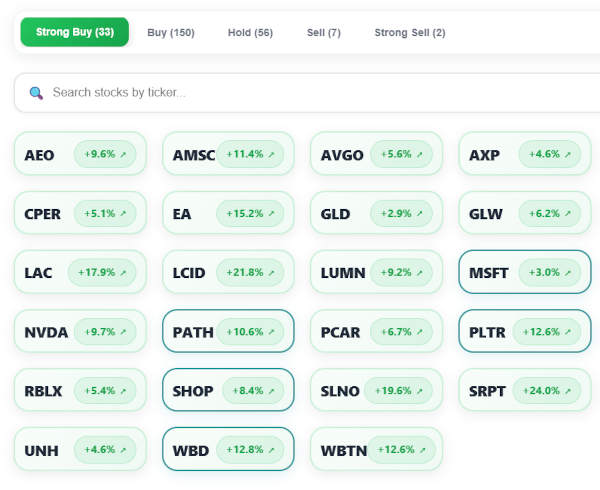Show the Strong Sell (2) tab
This screenshot has width=600, height=490.
(x=410, y=33)
